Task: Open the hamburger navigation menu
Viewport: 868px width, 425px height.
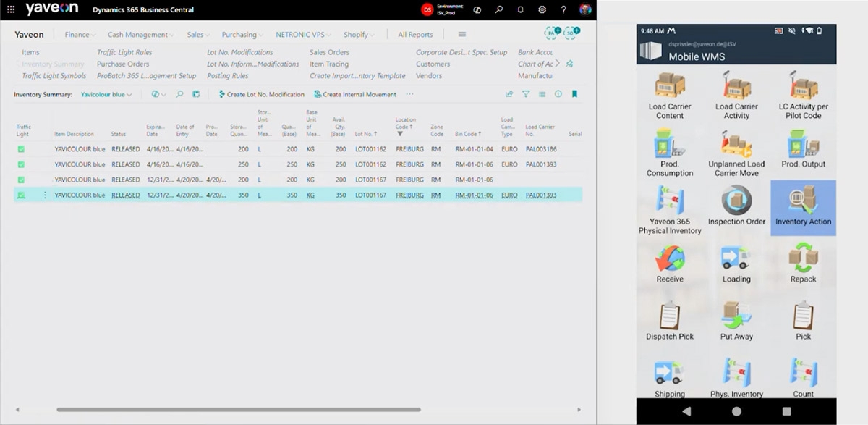Action: (x=462, y=35)
